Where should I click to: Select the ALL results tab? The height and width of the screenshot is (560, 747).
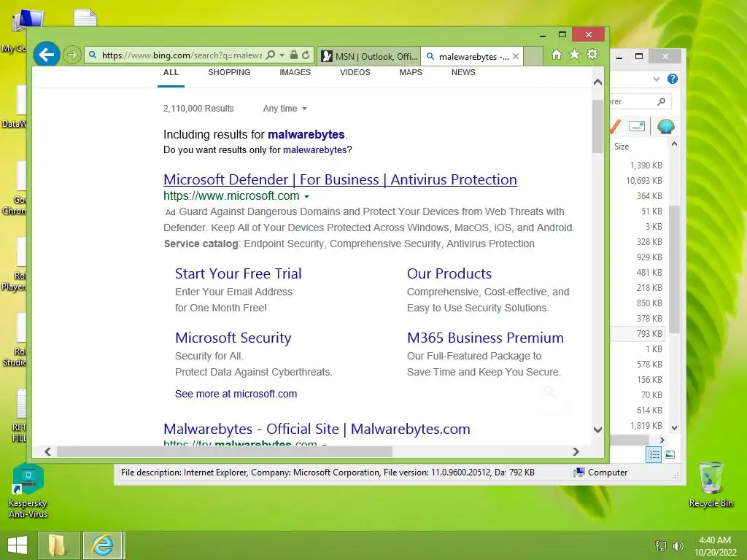point(171,72)
